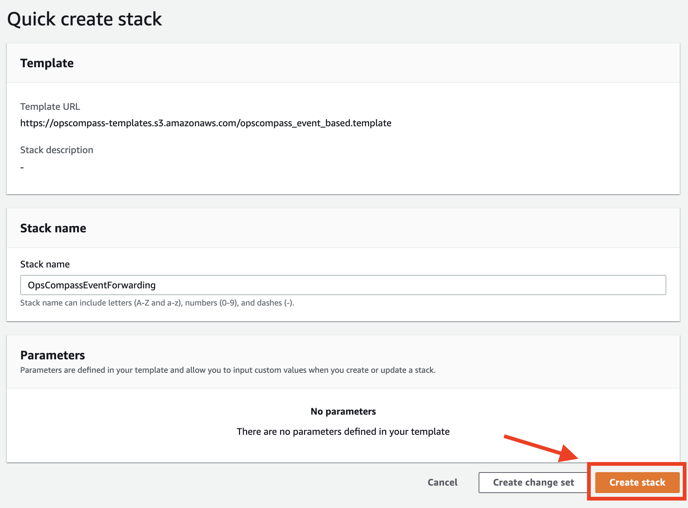Click the Stack description label

57,150
